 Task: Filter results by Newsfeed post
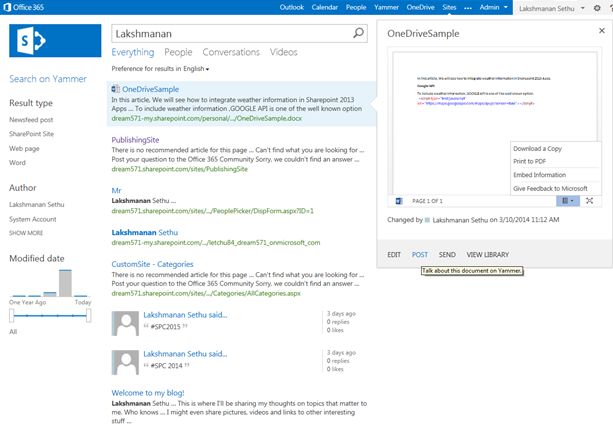point(31,120)
